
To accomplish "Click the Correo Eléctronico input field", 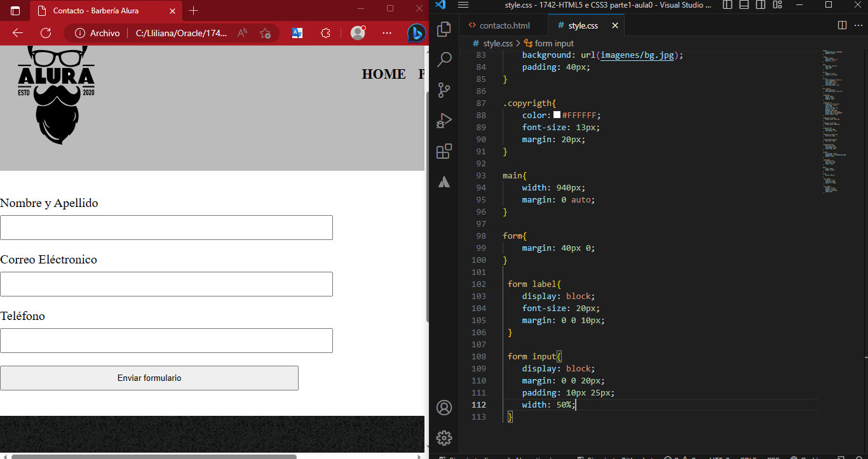I will coord(166,284).
